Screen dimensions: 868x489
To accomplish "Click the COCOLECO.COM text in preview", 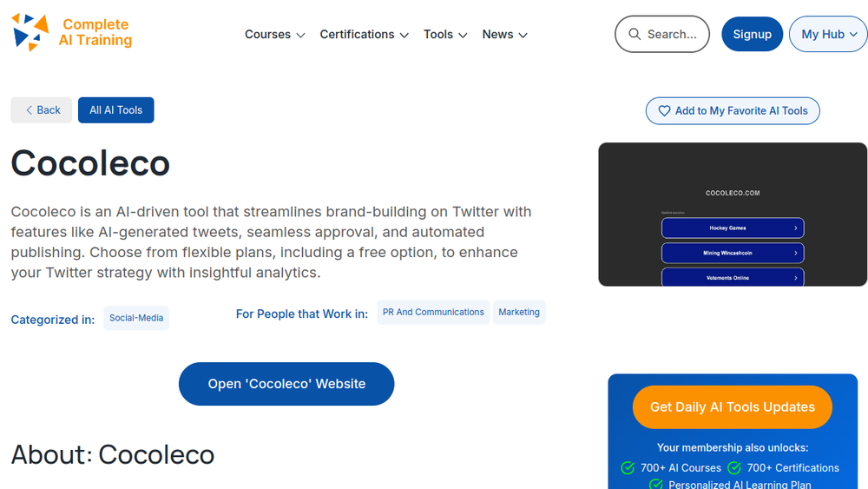I will click(x=733, y=194).
